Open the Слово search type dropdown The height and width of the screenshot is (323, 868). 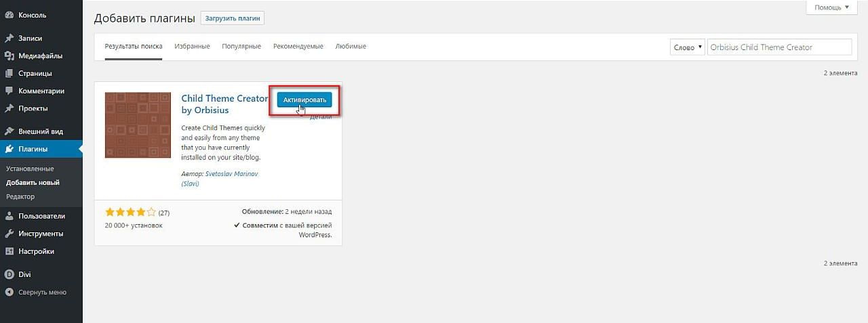click(x=687, y=47)
